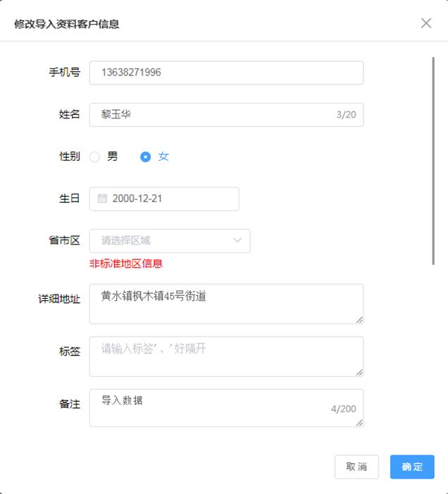This screenshot has height=494, width=448.
Task: Click the resize handle of the 详细地址 textarea
Action: pyautogui.click(x=359, y=320)
